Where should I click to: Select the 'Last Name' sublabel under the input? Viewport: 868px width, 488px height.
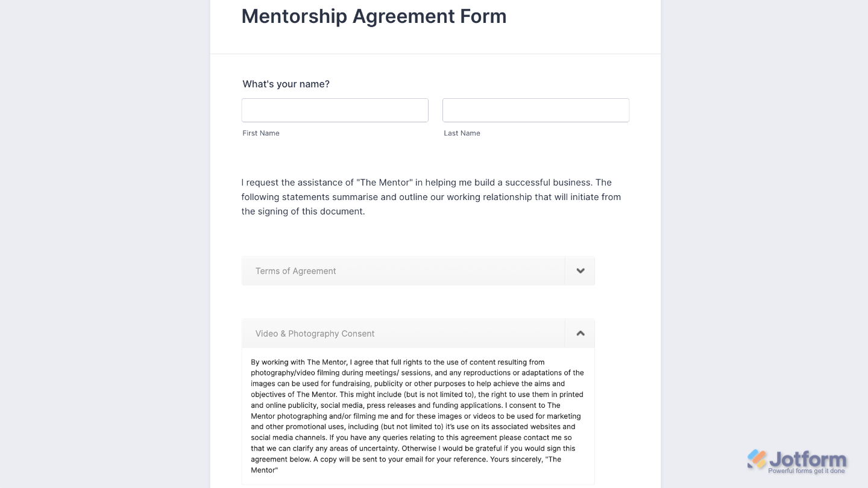[462, 133]
